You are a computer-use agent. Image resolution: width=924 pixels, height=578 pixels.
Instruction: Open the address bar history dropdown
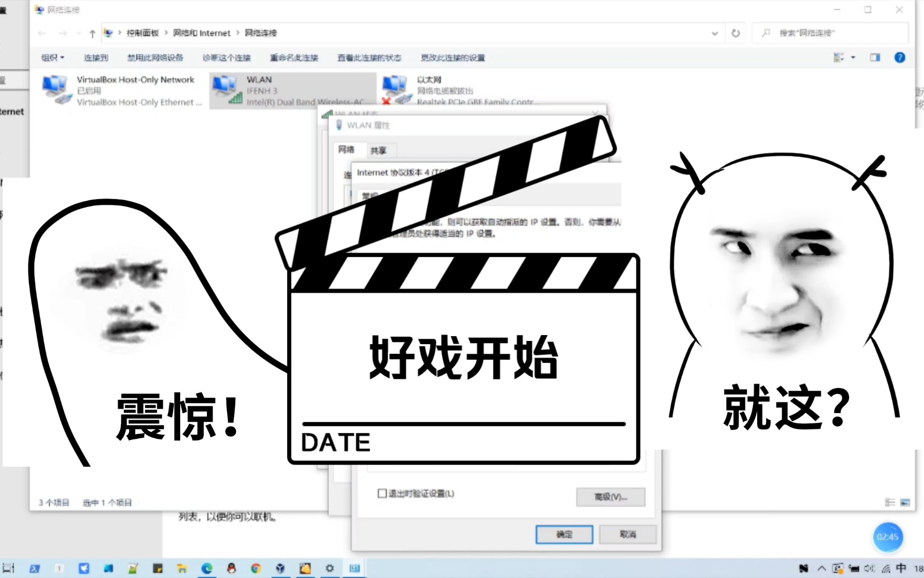(715, 33)
